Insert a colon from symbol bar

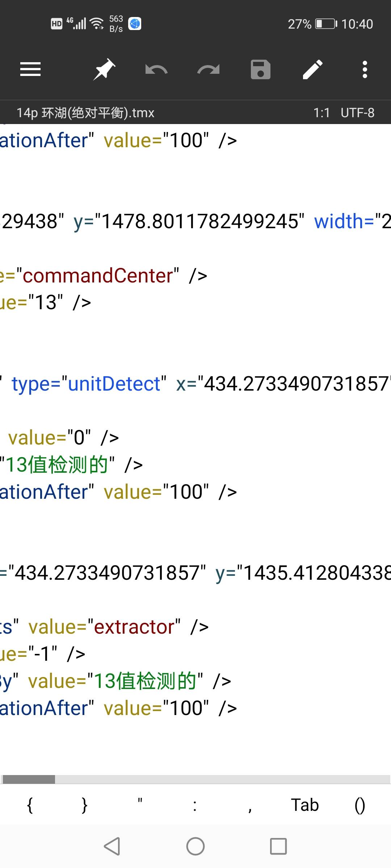pyautogui.click(x=195, y=805)
